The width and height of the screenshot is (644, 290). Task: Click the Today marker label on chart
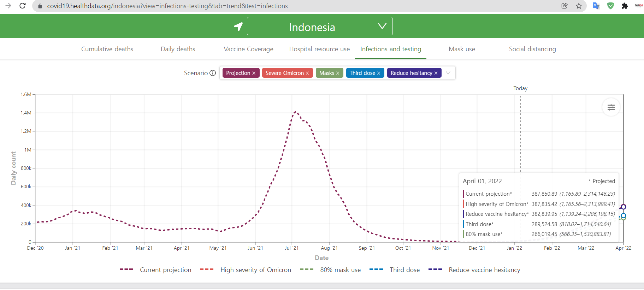tap(520, 88)
